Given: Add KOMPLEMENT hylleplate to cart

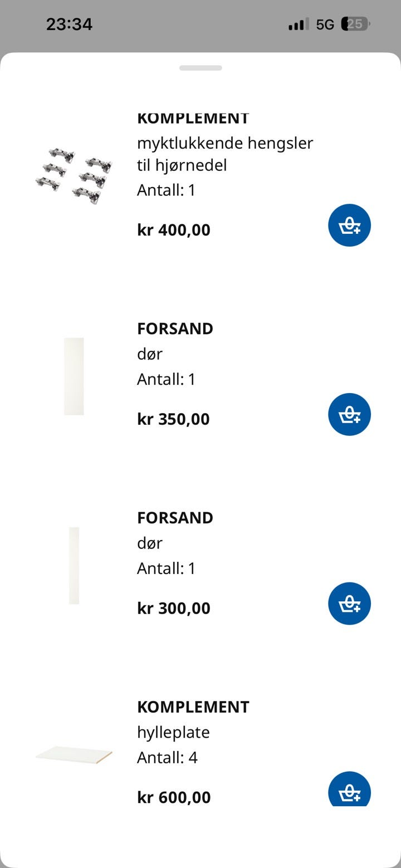Looking at the screenshot, I should pos(349,789).
